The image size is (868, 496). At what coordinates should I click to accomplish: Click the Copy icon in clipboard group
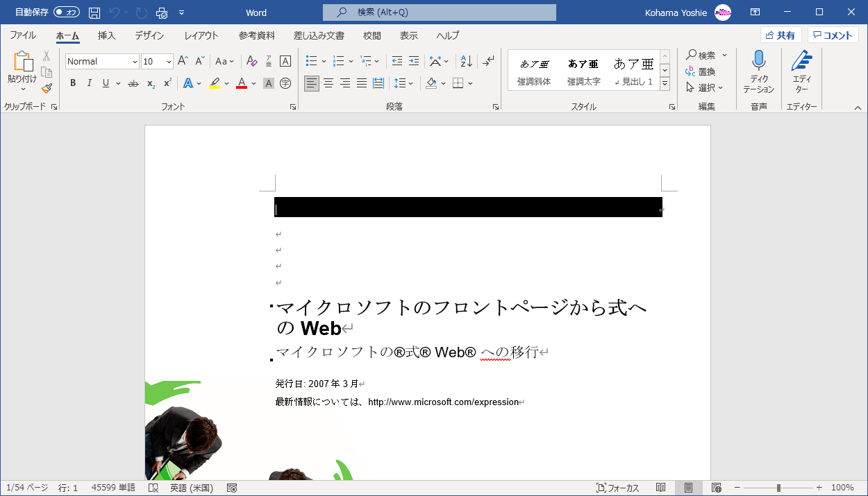point(47,72)
